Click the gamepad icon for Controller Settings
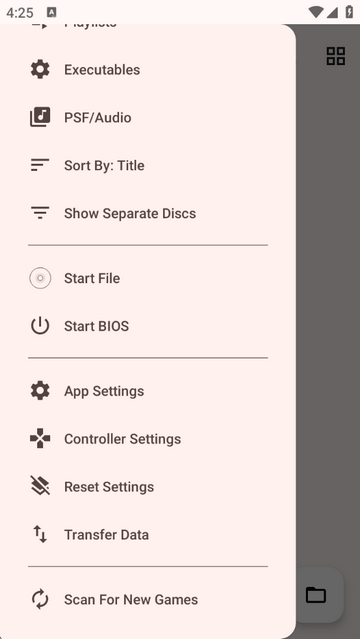Image resolution: width=360 pixels, height=639 pixels. 40,439
